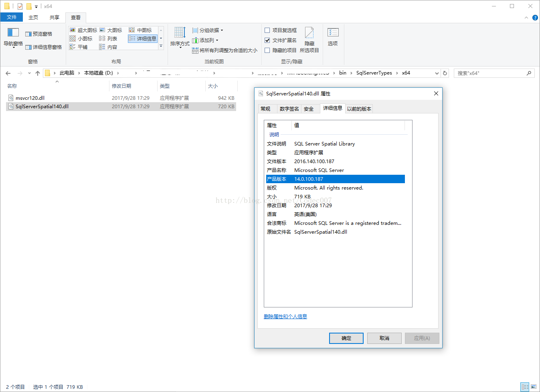Screen dimensions: 540x392
Task: Select the SqlServerSpatial140.dll file row
Action: [121, 107]
